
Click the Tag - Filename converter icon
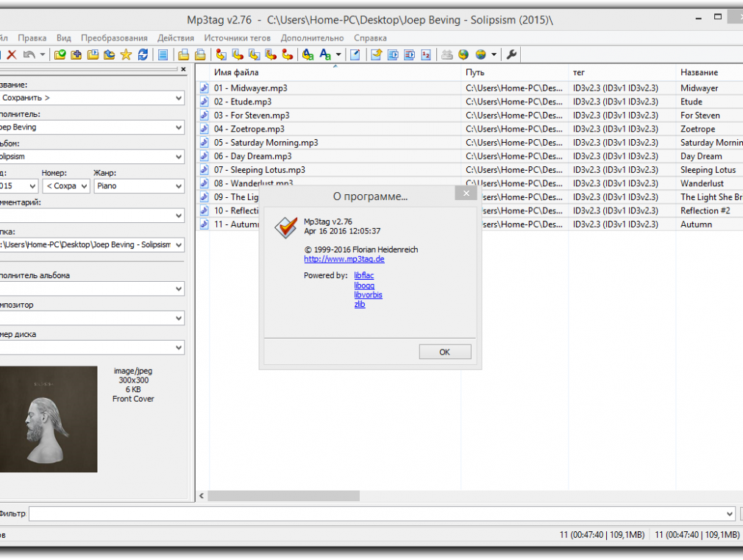pyautogui.click(x=221, y=54)
